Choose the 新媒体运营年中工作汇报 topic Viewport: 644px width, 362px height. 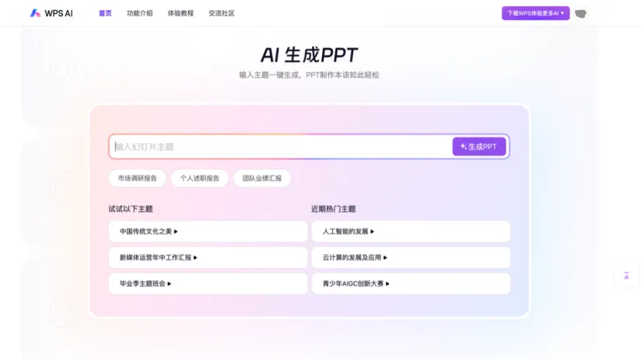coord(209,259)
